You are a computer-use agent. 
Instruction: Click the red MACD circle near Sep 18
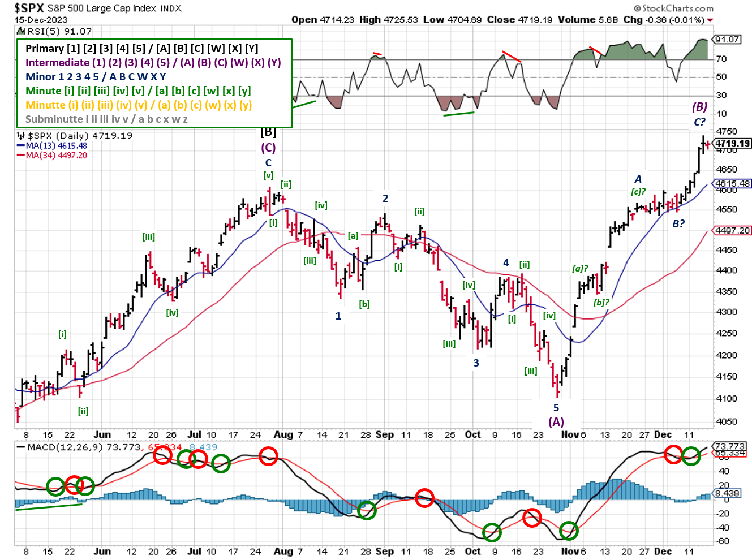tap(424, 498)
